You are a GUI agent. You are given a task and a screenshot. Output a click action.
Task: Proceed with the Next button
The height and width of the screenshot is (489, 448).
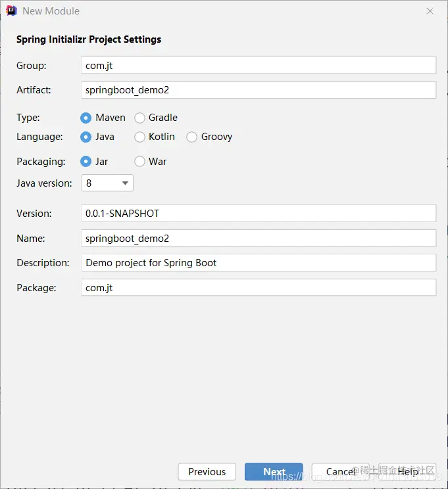[274, 472]
